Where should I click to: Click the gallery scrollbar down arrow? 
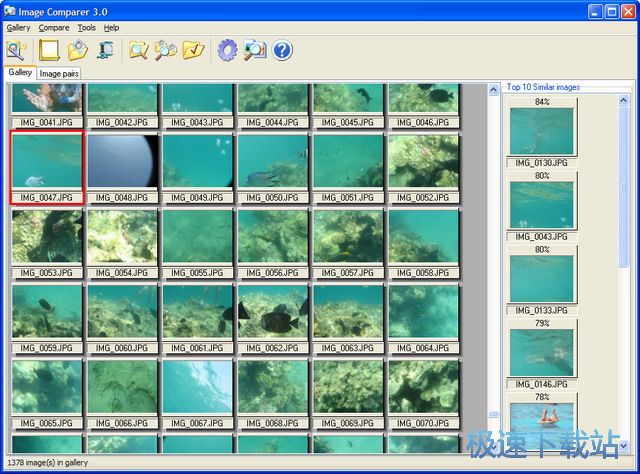[x=494, y=445]
